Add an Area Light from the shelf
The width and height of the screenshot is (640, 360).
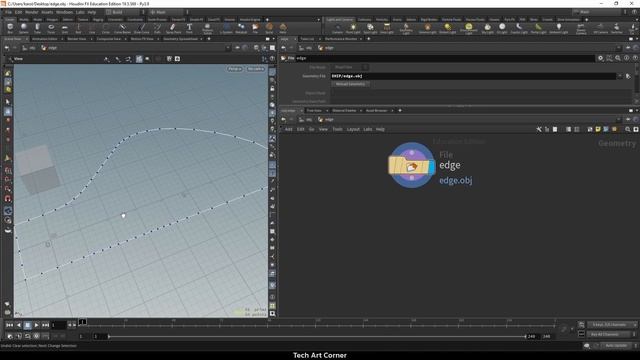[x=387, y=28]
